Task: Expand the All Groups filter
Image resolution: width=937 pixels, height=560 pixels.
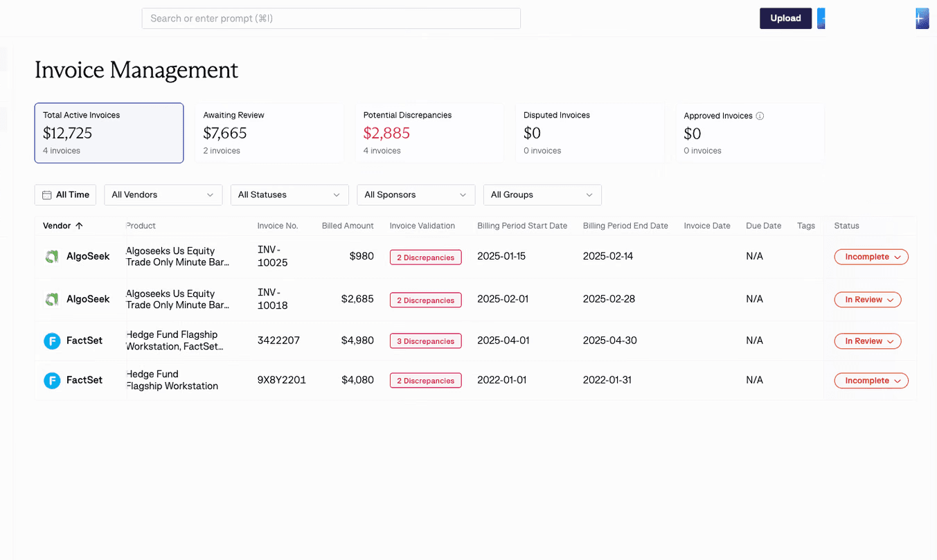Action: (x=542, y=195)
